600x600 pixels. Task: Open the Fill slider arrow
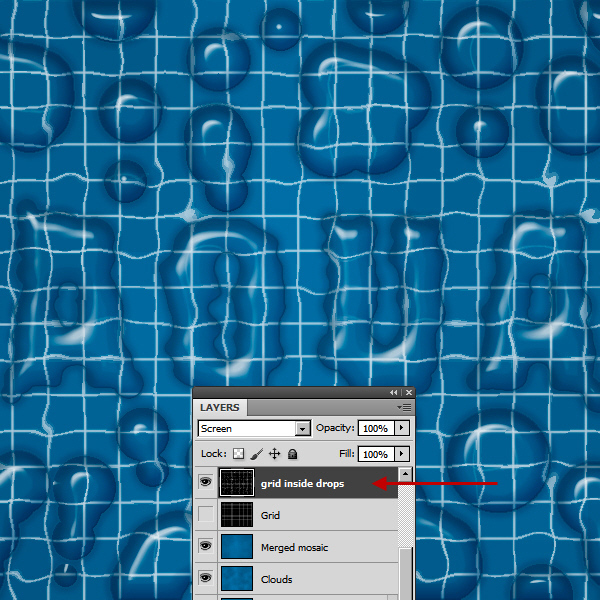click(x=402, y=454)
